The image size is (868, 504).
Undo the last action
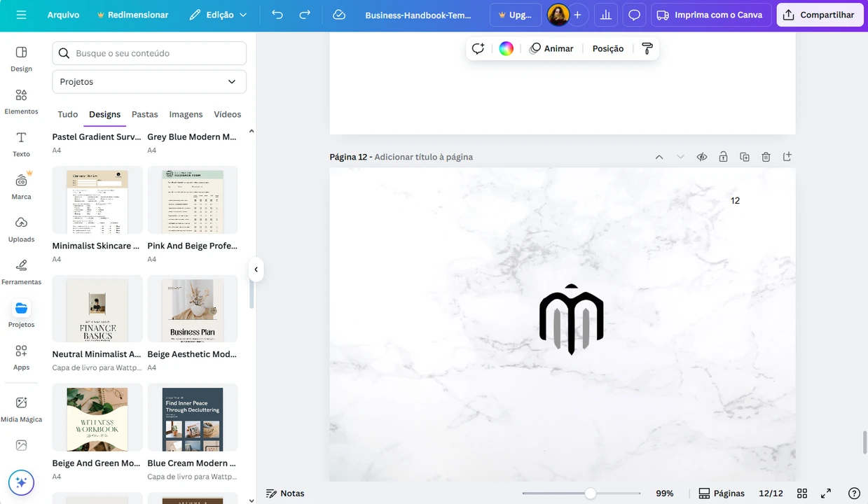277,15
